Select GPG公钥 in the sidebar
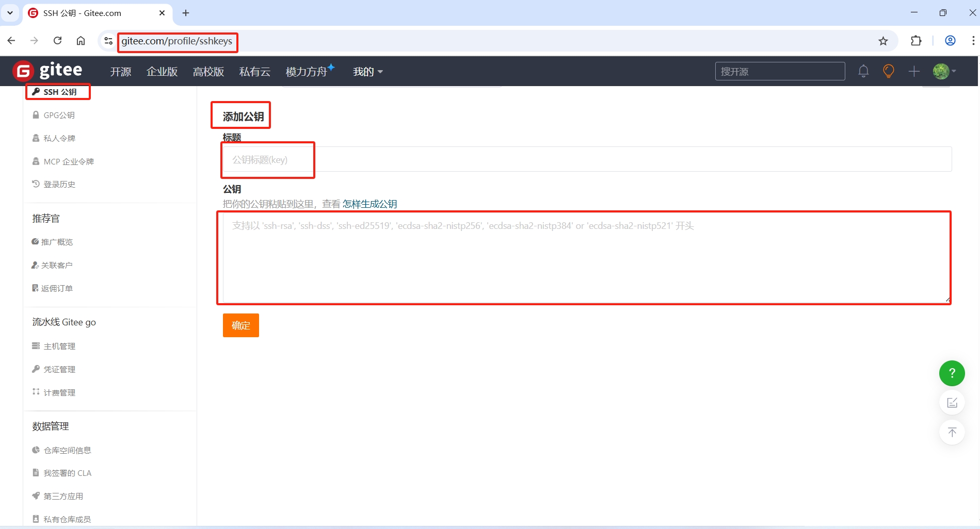Viewport: 980px width, 529px height. pyautogui.click(x=59, y=115)
